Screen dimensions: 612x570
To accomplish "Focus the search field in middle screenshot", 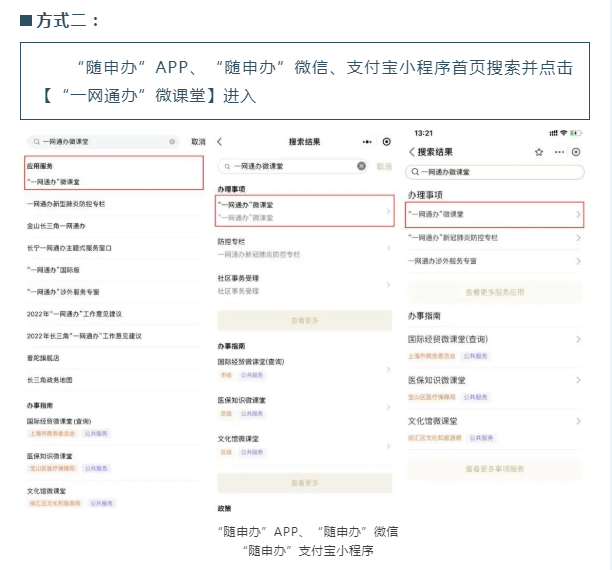I will coord(292,166).
